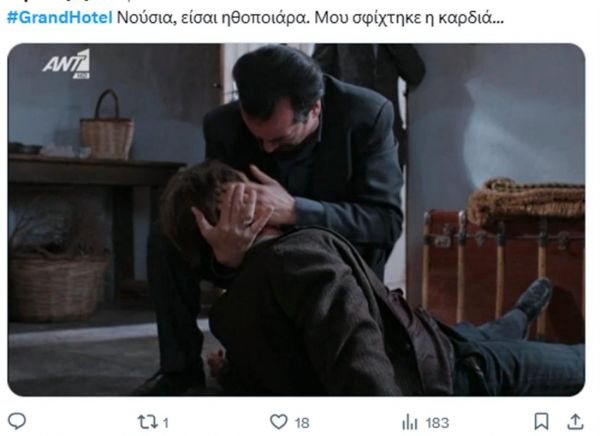Open the reply speech bubble icon

(17, 421)
